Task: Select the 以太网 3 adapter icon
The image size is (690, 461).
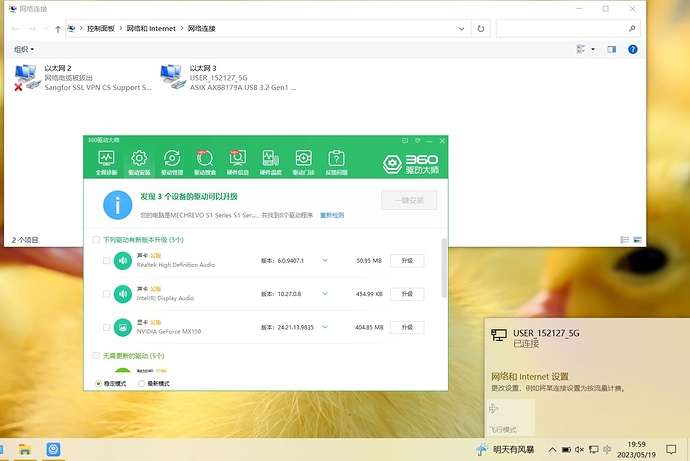Action: tap(171, 77)
